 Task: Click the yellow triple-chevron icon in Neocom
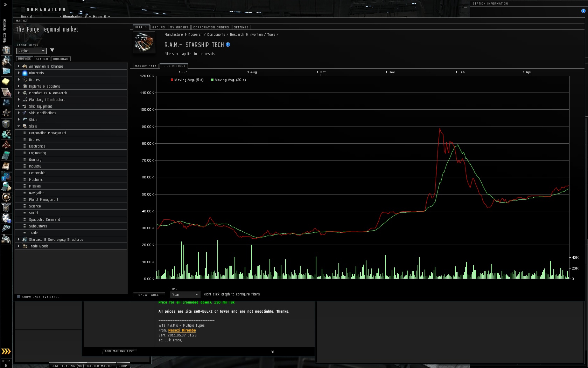click(6, 352)
